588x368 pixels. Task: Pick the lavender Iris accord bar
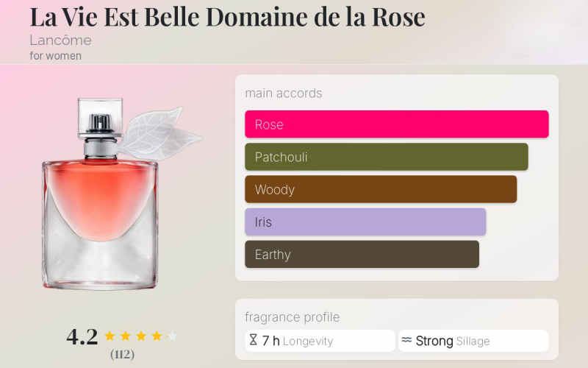point(365,222)
